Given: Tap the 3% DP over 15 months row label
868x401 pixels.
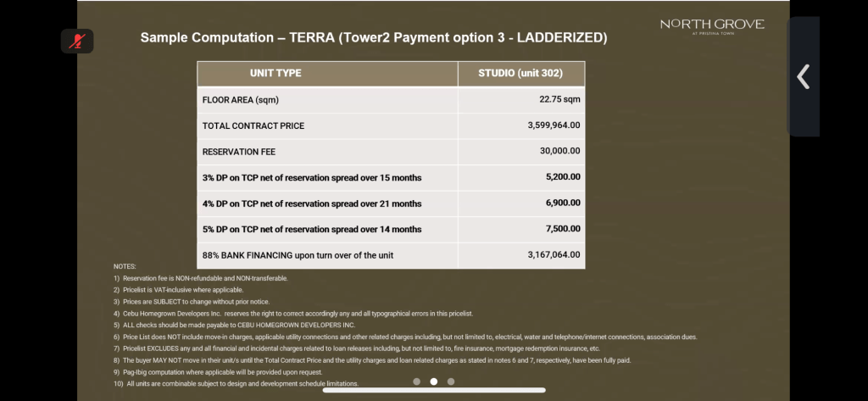Looking at the screenshot, I should pos(312,177).
